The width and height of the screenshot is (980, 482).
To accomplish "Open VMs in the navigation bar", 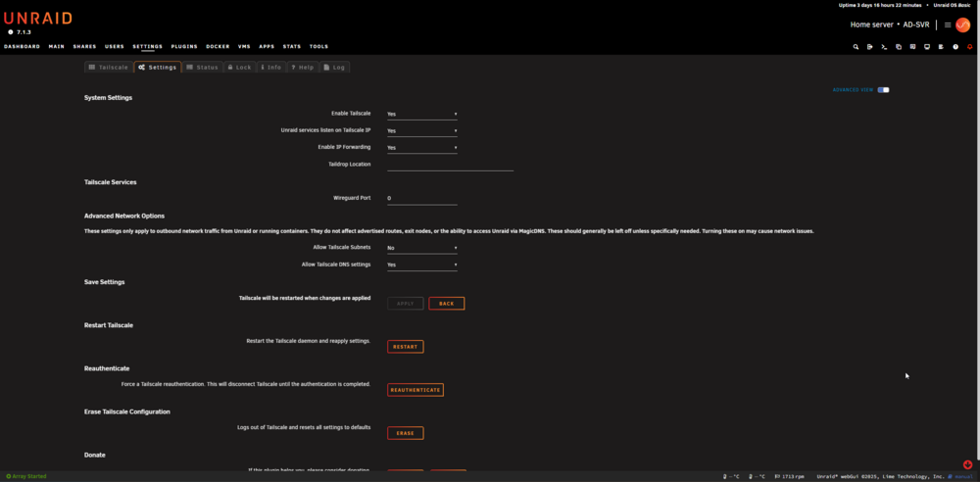I will pyautogui.click(x=244, y=47).
